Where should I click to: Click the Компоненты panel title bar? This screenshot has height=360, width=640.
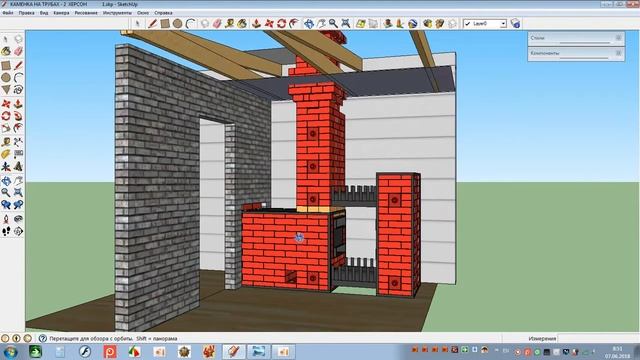tap(576, 53)
